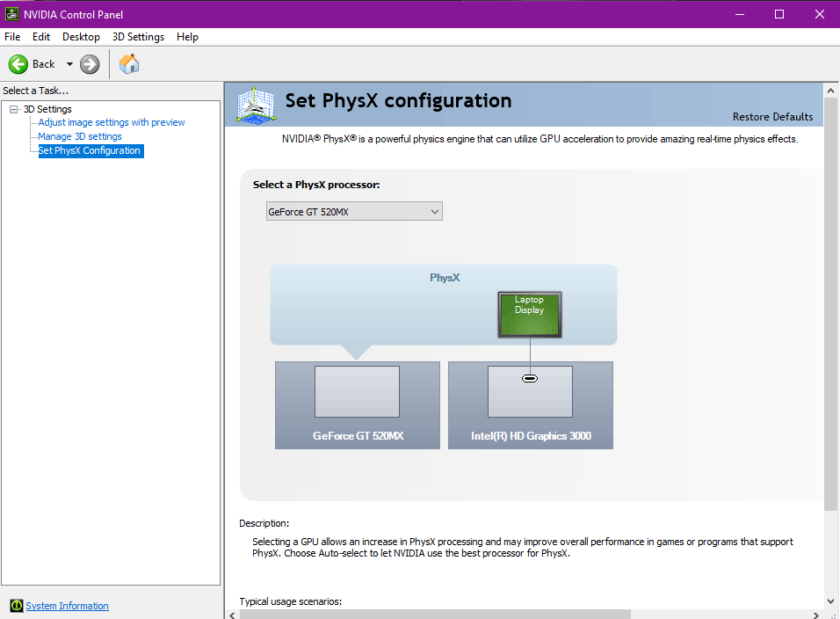Open Adjust image settings with preview
840x619 pixels.
[112, 123]
